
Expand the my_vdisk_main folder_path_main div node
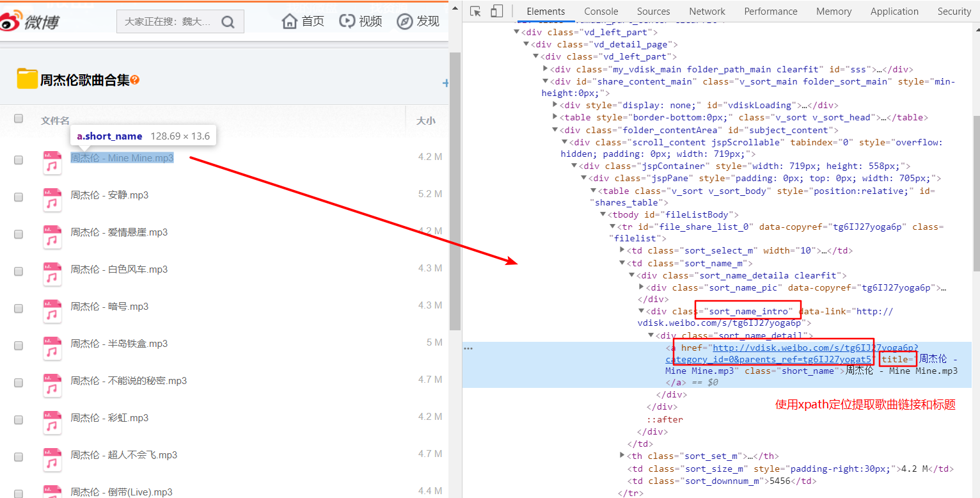click(546, 69)
